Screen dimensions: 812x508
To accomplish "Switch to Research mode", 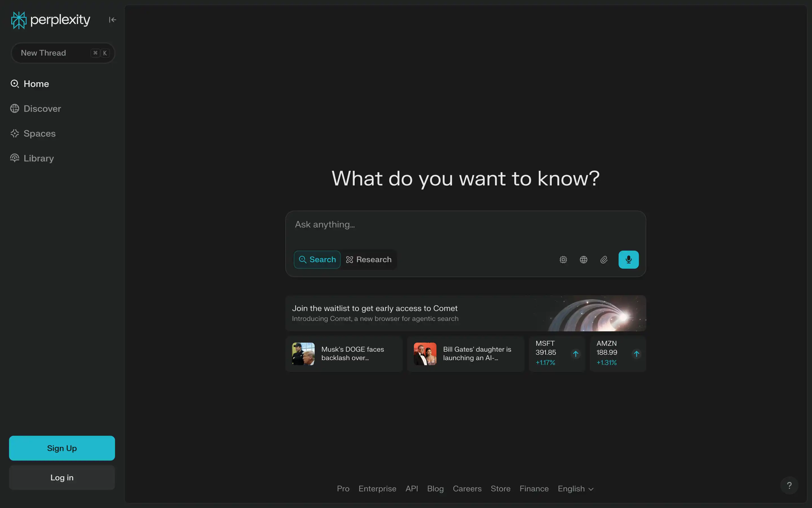I will 369,260.
